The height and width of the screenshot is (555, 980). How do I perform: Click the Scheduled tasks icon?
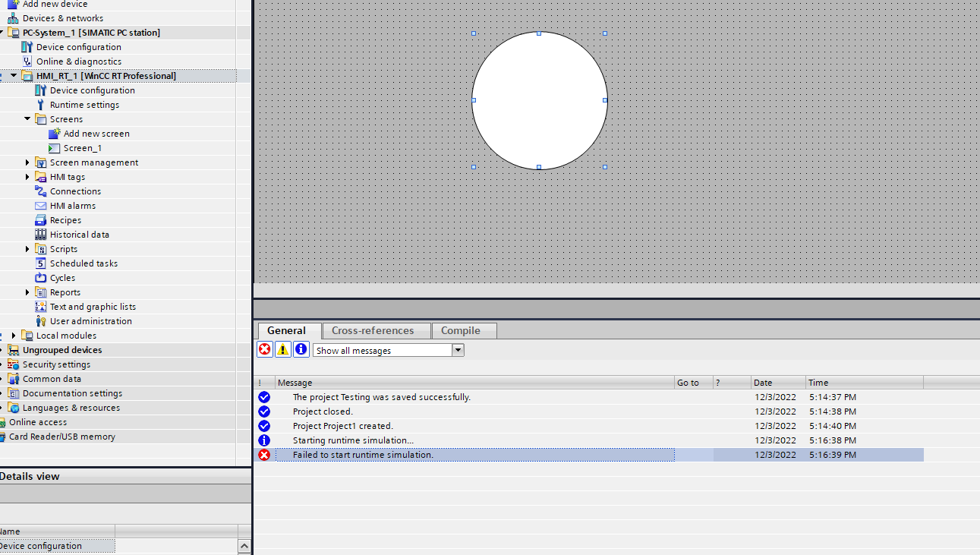[x=41, y=263]
